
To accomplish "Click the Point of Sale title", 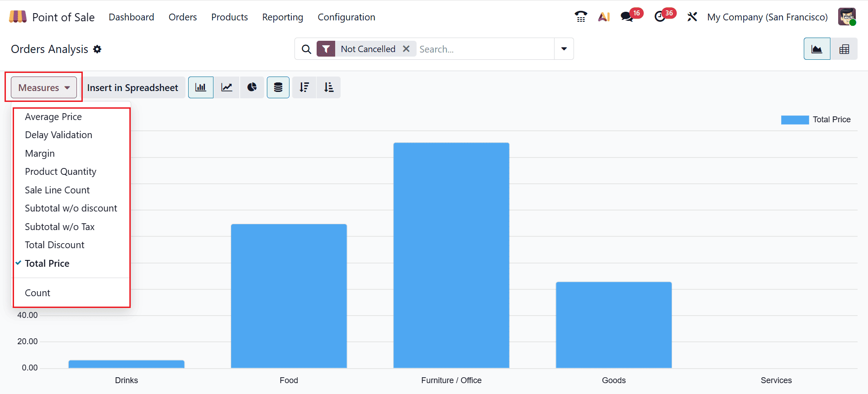I will (63, 17).
